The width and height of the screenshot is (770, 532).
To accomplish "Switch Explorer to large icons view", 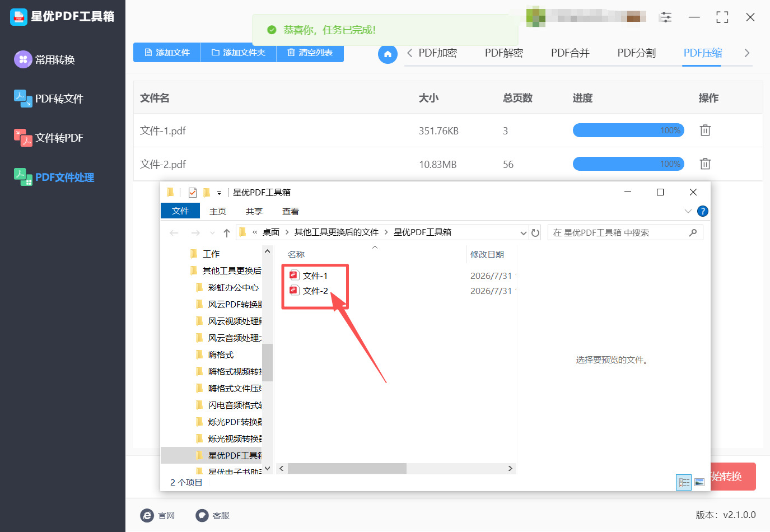I will [x=699, y=482].
